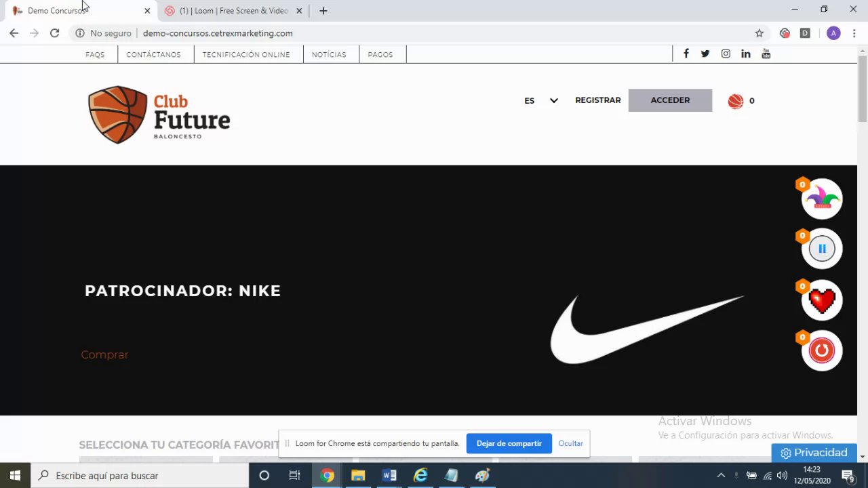The height and width of the screenshot is (488, 868).
Task: Click the Windows taskbar search box
Action: pos(140,476)
